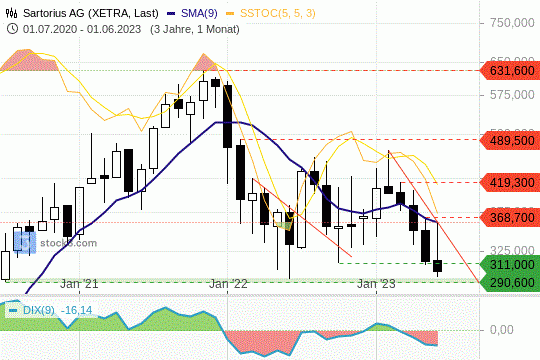Click the 489,500 red price marker
The width and height of the screenshot is (540, 360).
(510, 141)
